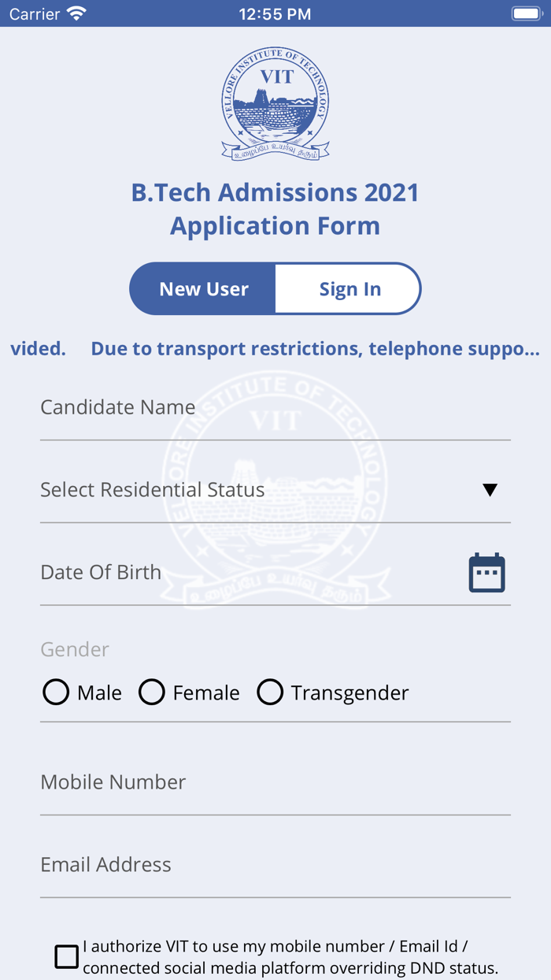This screenshot has width=551, height=980.
Task: Select the New User tab
Action: 202,288
